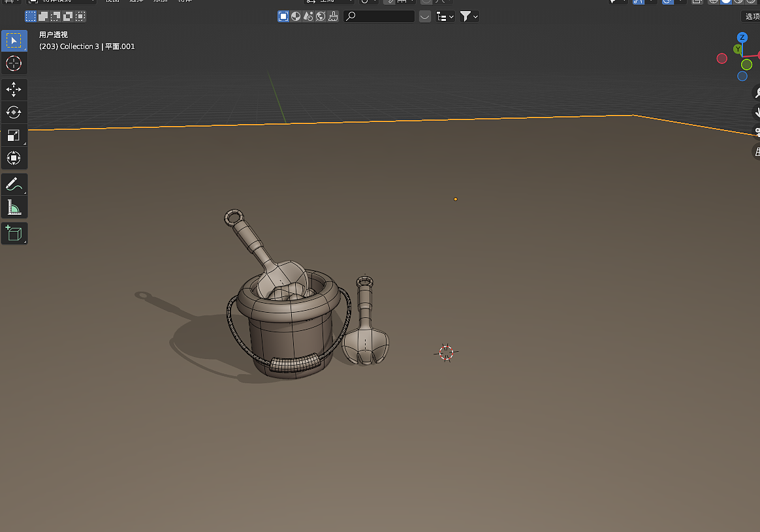This screenshot has height=532, width=760.
Task: Click the negative Z blue gizmo circle
Action: click(742, 76)
